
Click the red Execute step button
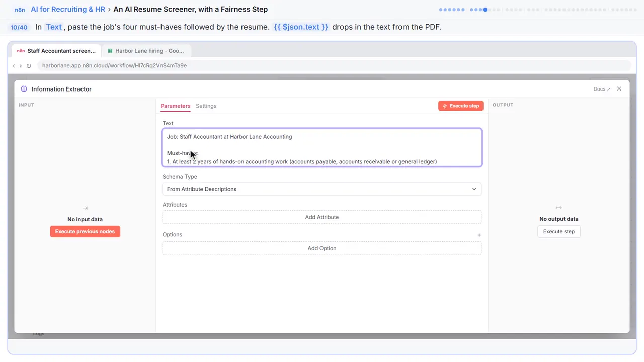point(461,106)
